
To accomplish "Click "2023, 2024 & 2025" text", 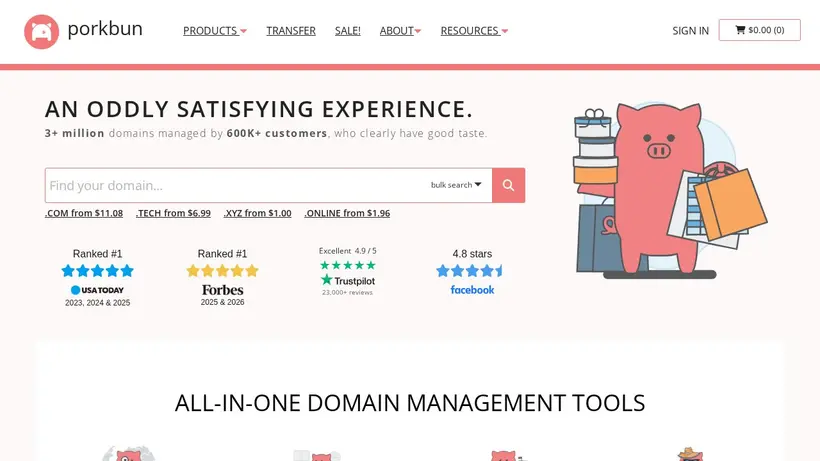I will coord(97,303).
